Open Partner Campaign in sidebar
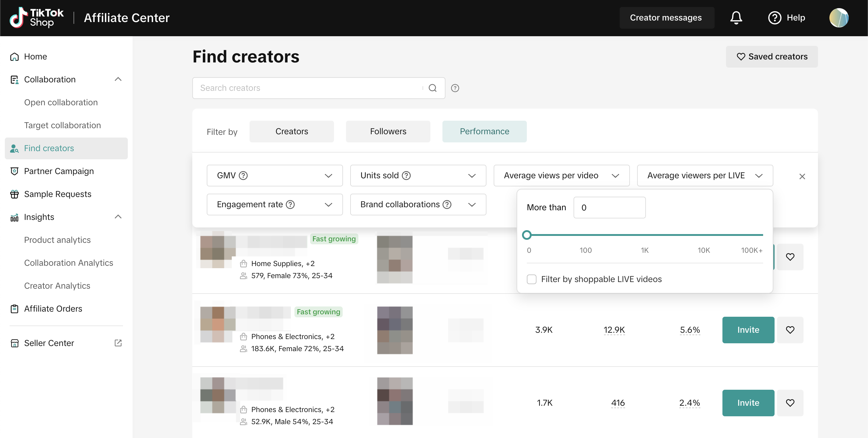The height and width of the screenshot is (438, 868). [x=59, y=171]
